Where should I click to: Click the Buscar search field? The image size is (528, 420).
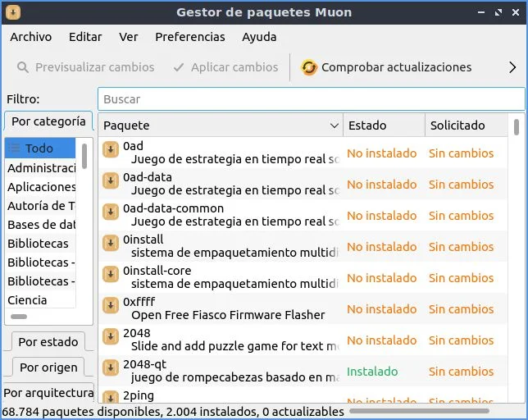point(312,99)
